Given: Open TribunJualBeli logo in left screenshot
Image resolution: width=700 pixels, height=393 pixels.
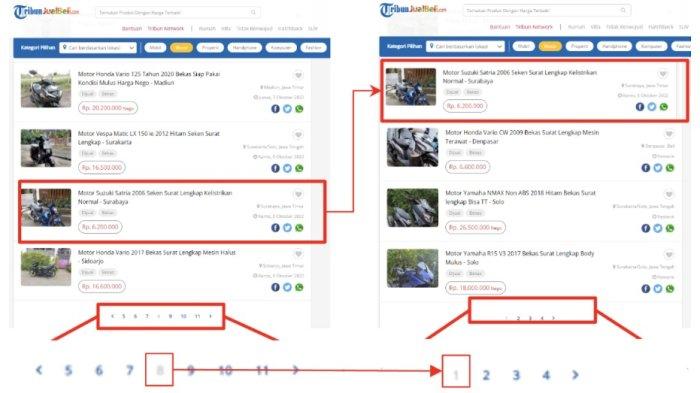Looking at the screenshot, I should click(x=46, y=12).
